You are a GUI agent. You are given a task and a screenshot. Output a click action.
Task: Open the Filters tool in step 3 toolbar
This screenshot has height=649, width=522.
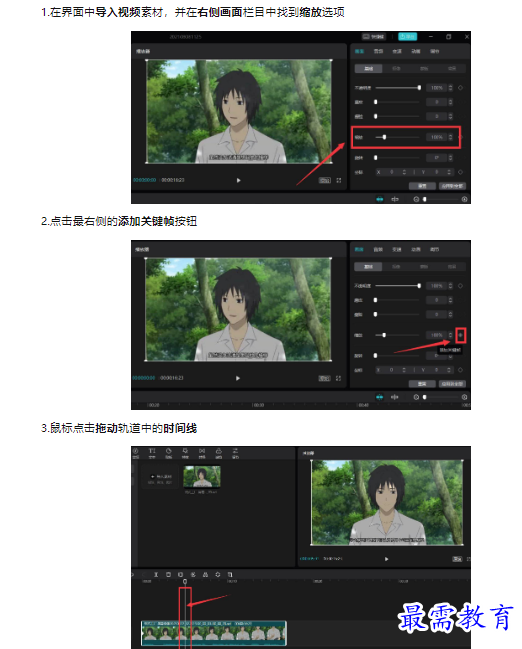[x=219, y=453]
